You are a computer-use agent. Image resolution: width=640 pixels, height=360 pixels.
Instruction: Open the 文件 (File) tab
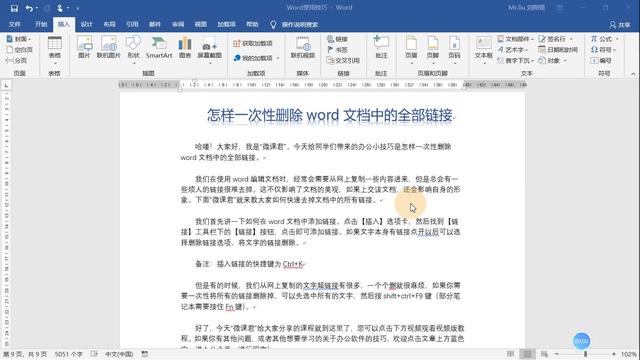pos(15,24)
